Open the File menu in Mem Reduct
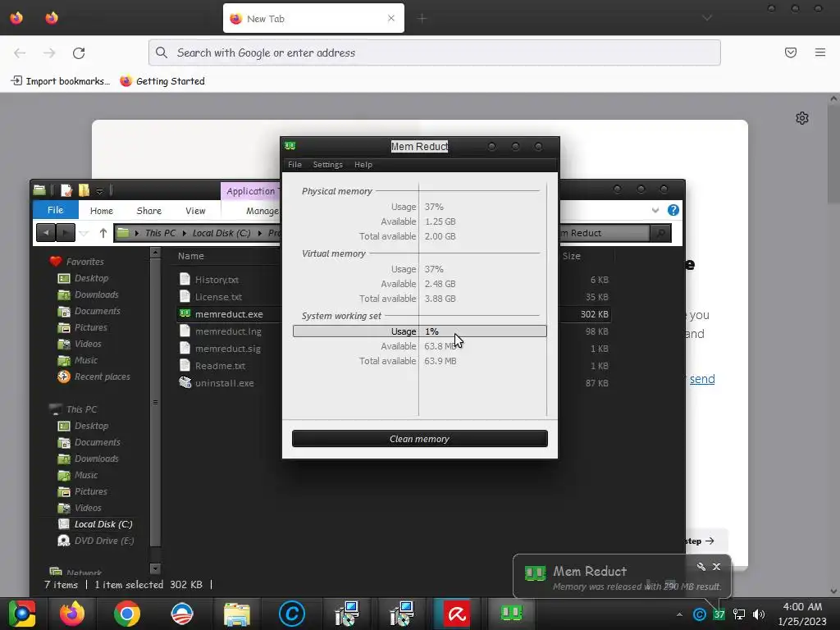 [x=294, y=164]
